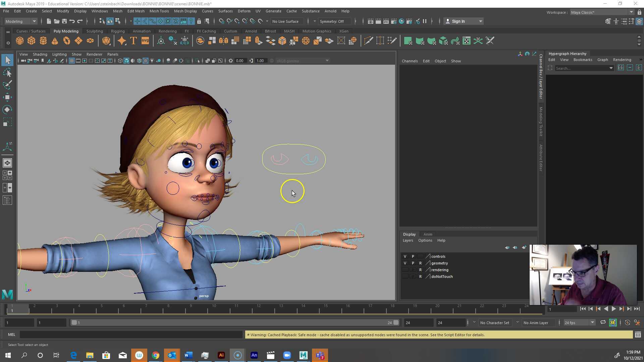Open the Deform menu
The width and height of the screenshot is (644, 362).
tap(244, 11)
